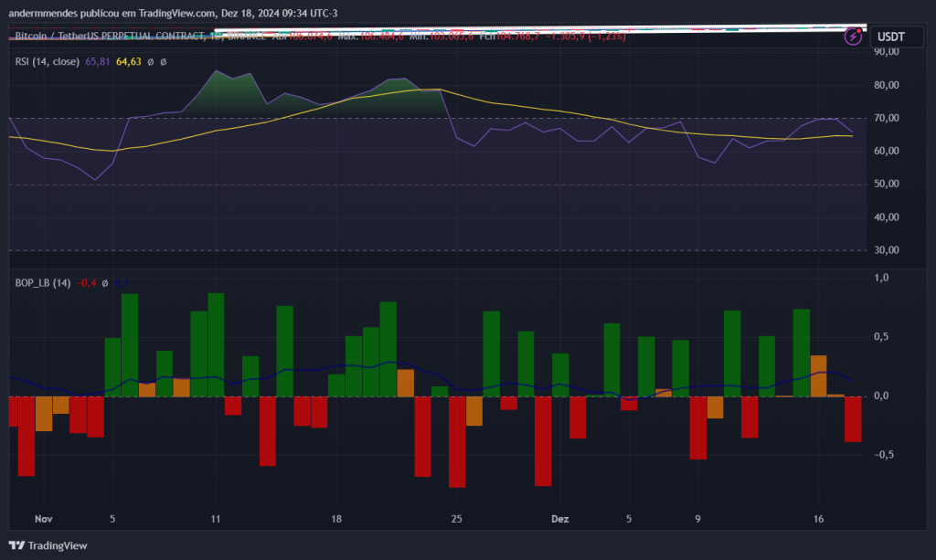Open the USDT currency selector
The height and width of the screenshot is (560, 936).
[x=897, y=37]
